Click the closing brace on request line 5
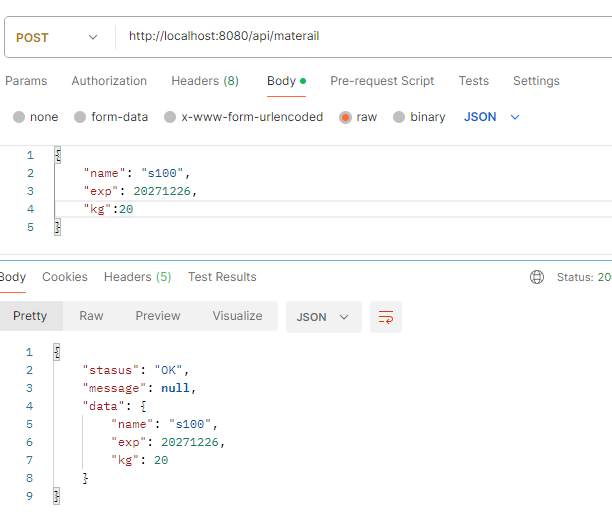This screenshot has height=519, width=612. [x=58, y=227]
